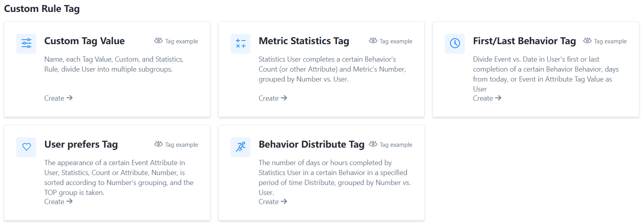View Tag example for Behavior Distribute Tag
The image size is (644, 224).
tap(395, 145)
